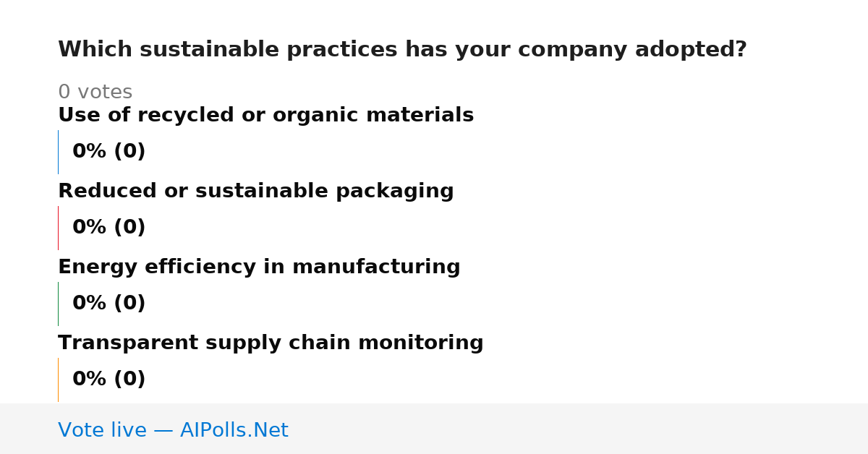Click the orange bar for supply chain
Screen dimensions: 868x454
tap(59, 380)
